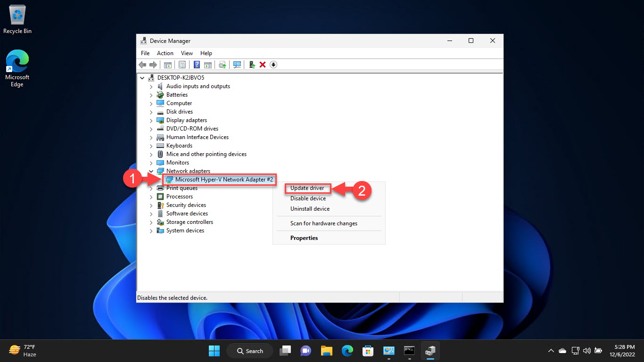The image size is (644, 362).
Task: Expand the System devices category
Action: (151, 230)
